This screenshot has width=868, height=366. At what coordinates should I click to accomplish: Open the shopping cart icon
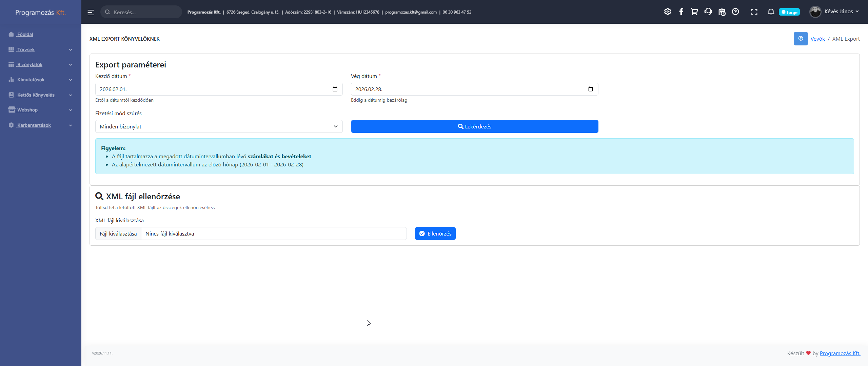[694, 12]
